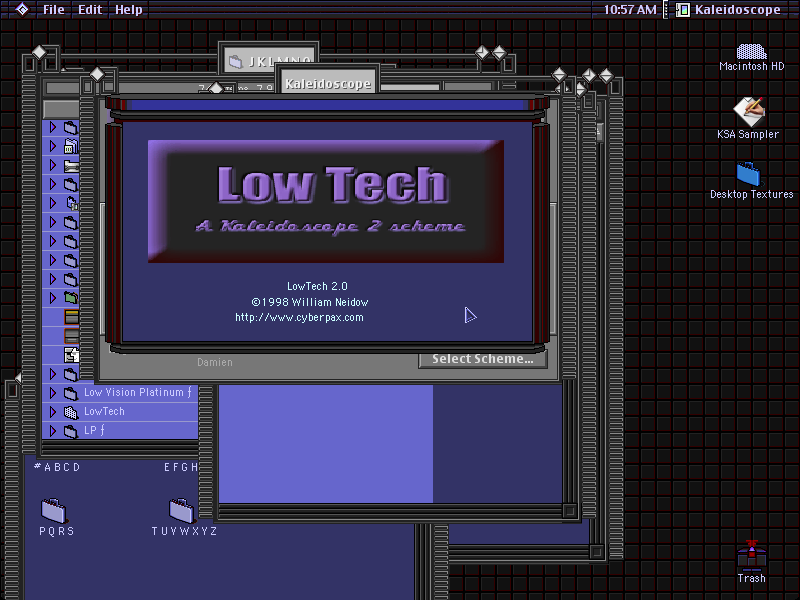
Task: Open the File menu
Action: pos(54,9)
